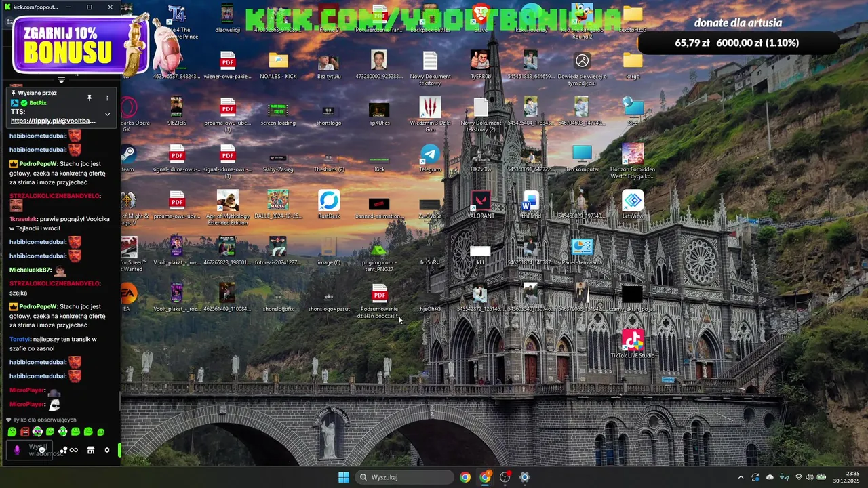
Task: Insert the first green emote in row
Action: [12, 432]
